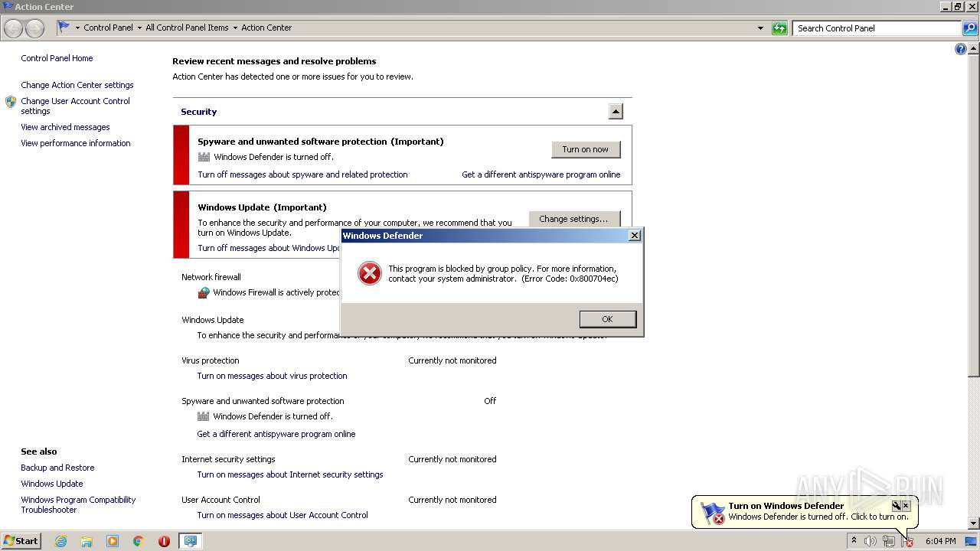The image size is (980, 551).
Task: Click OK in the Windows Defender dialog
Action: point(608,319)
